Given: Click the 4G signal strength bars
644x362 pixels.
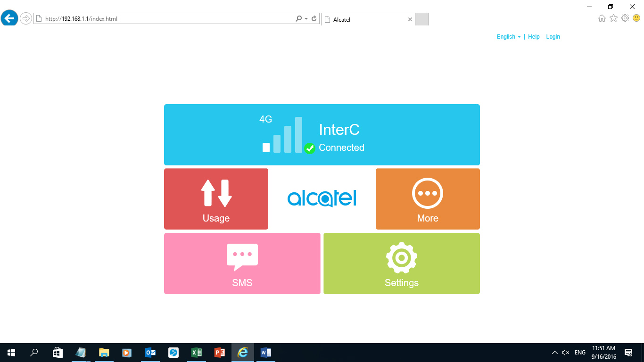Looking at the screenshot, I should click(282, 135).
